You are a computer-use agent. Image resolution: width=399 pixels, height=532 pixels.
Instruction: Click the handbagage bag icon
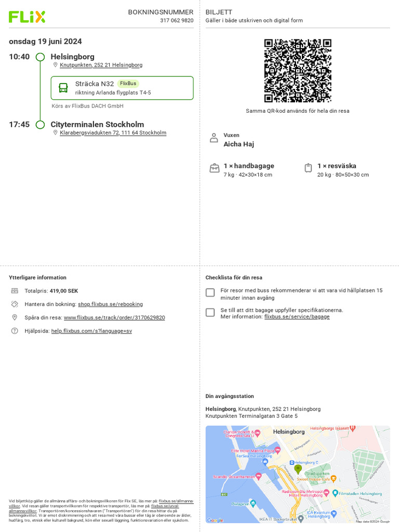point(215,168)
